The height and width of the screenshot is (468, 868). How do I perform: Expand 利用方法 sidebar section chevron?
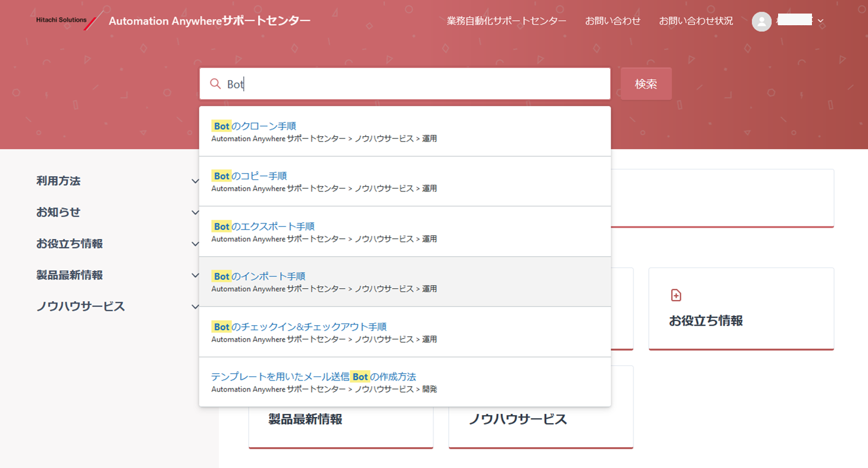click(195, 181)
